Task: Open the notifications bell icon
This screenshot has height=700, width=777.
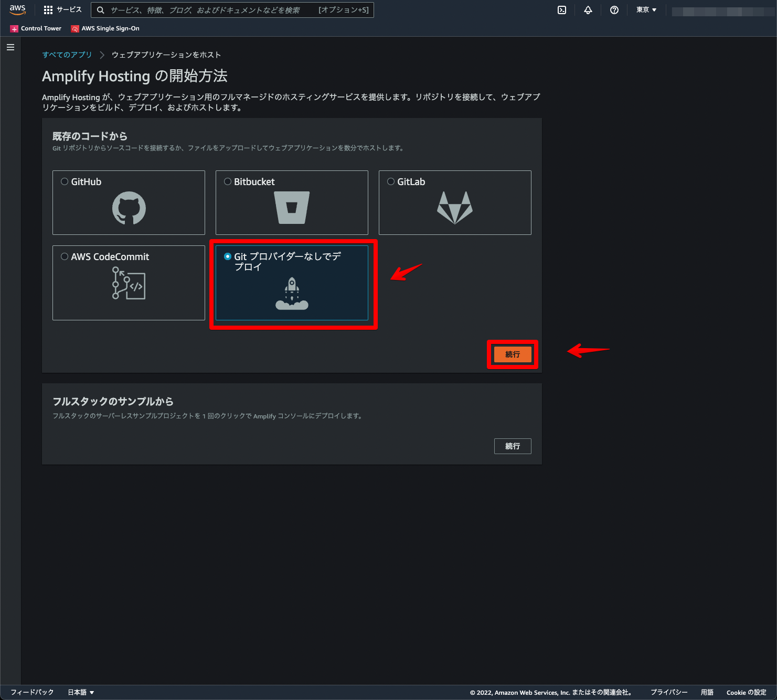Action: (588, 10)
